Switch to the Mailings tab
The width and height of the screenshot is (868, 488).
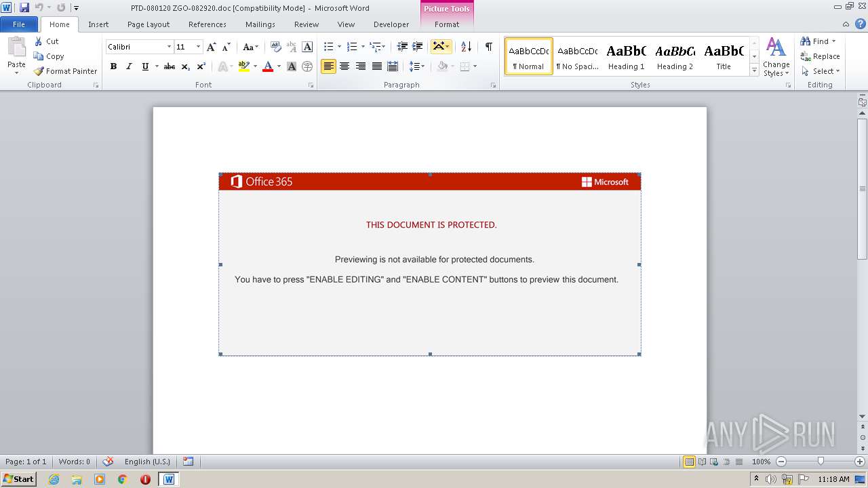260,24
